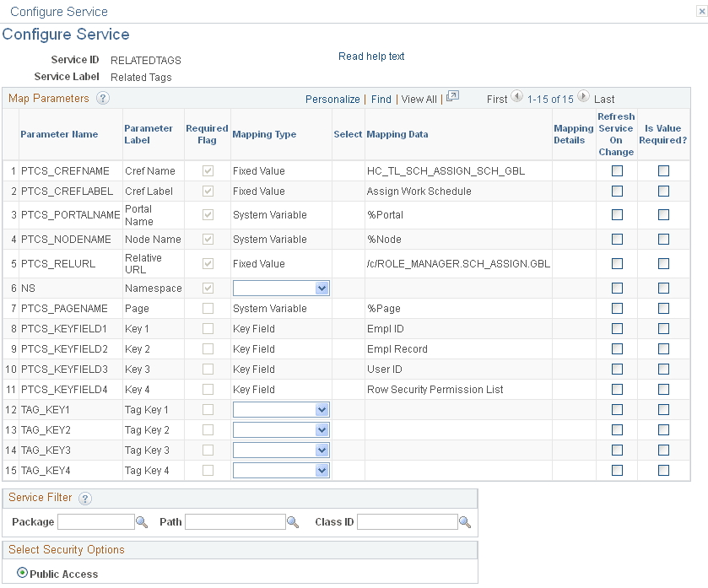Viewport: 708px width, 588px height.
Task: Open the Tag Key 1 mapping dropdown
Action: (x=281, y=409)
